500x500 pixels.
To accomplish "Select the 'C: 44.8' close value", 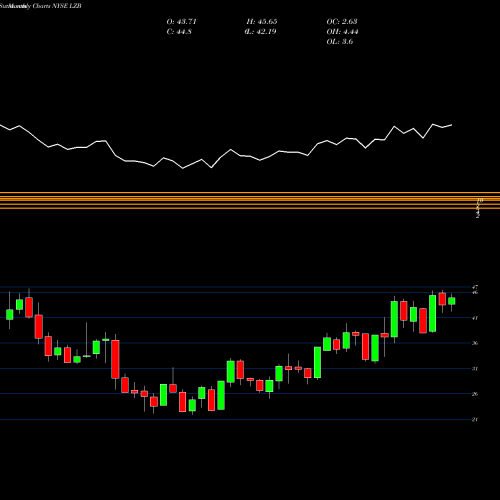I will (x=179, y=32).
